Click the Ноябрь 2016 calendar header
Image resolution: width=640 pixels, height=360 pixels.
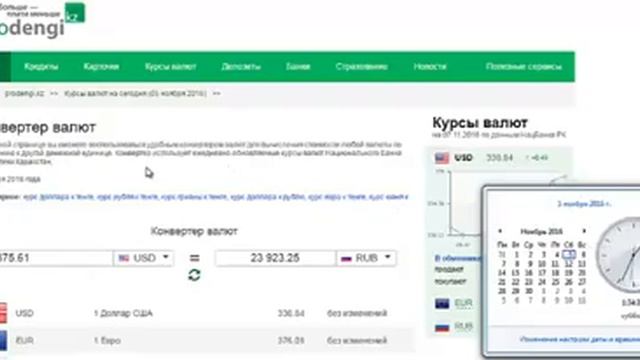coord(542,231)
